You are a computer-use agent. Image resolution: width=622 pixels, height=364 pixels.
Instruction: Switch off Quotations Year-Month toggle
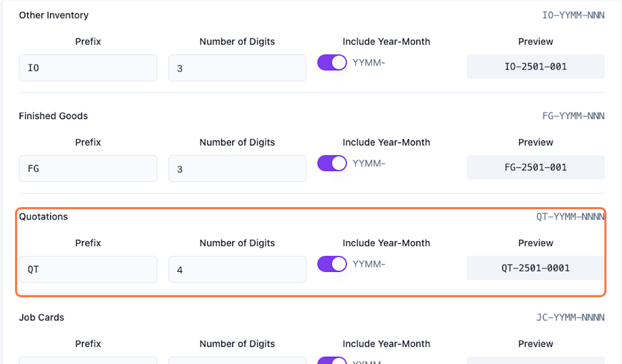tap(332, 264)
